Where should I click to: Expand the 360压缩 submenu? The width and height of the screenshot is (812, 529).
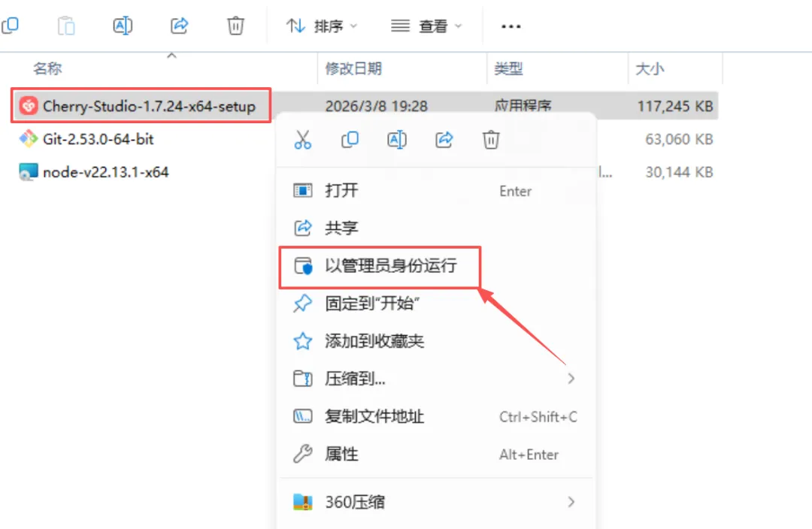pos(435,502)
